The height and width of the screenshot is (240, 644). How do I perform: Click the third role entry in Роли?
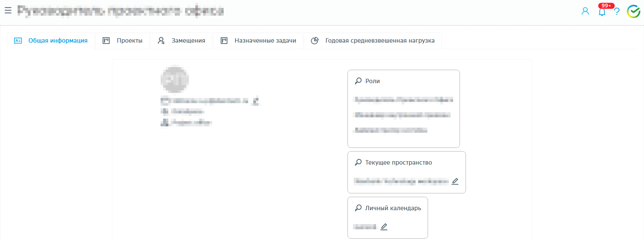coord(391,130)
